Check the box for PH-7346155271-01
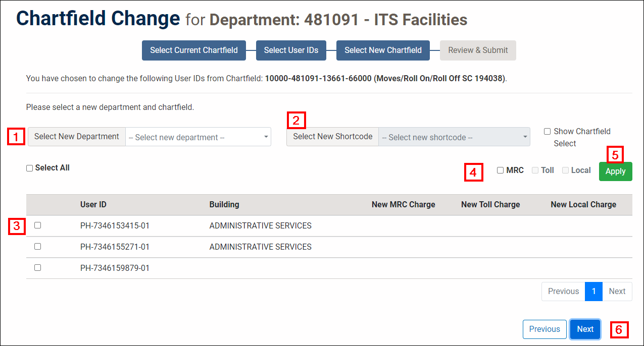This screenshot has height=346, width=644. pyautogui.click(x=37, y=246)
